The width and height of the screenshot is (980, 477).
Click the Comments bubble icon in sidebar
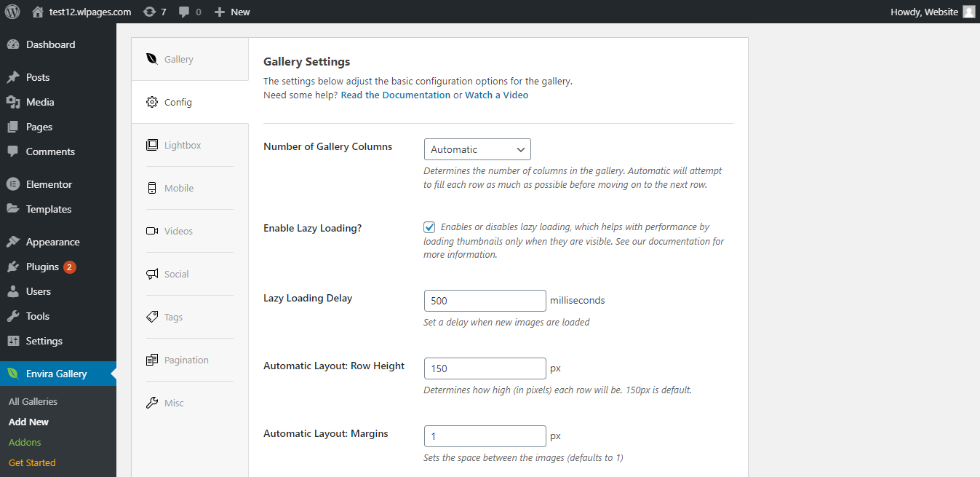click(x=13, y=151)
